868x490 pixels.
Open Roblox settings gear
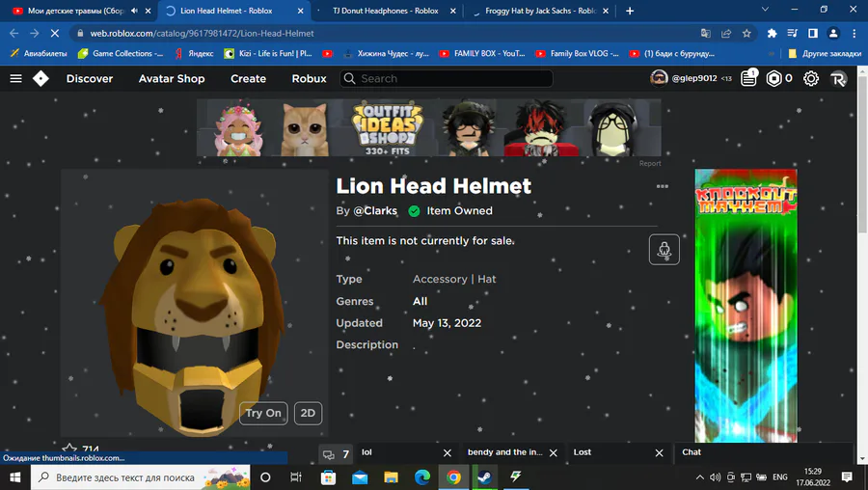(x=810, y=79)
